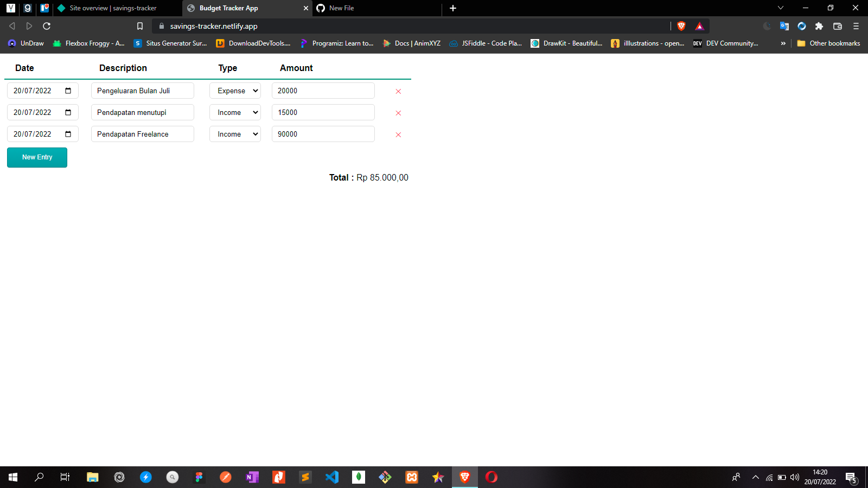Delete the Pengeluaran Bulan Juli entry
The image size is (868, 488).
pos(398,91)
